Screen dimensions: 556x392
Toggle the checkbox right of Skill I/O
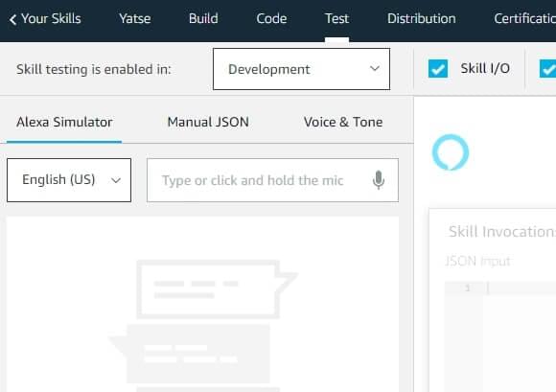pos(547,68)
